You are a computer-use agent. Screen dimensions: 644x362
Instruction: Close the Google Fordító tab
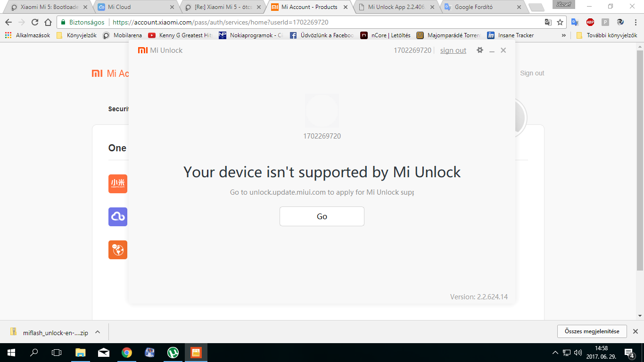(519, 7)
